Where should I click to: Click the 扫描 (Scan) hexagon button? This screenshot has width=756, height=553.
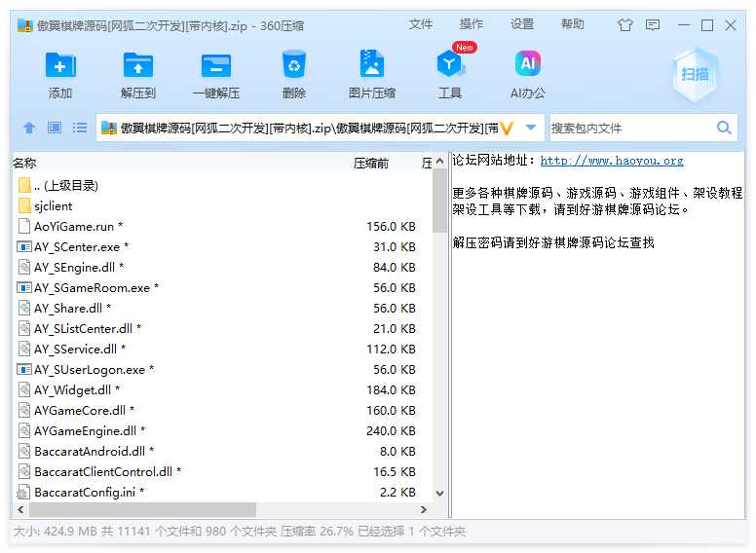[695, 74]
